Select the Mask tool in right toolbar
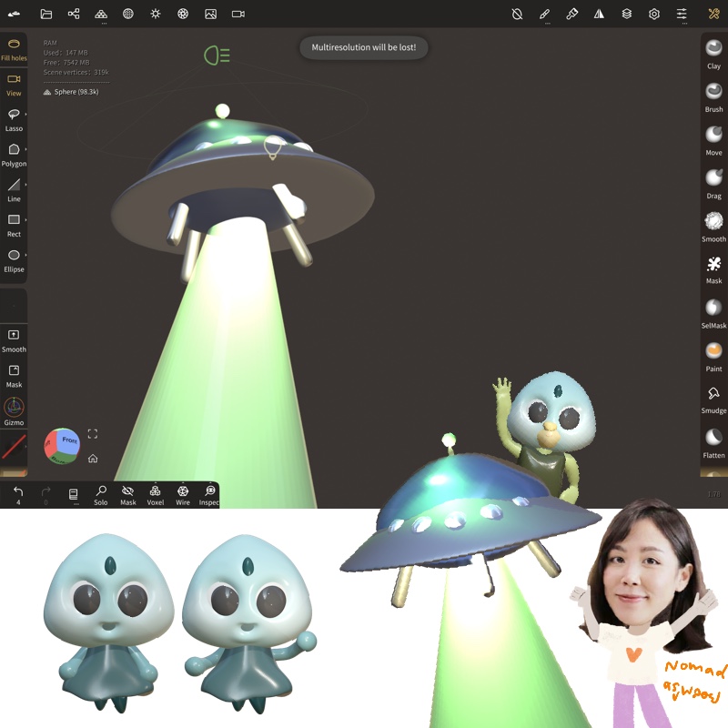This screenshot has height=728, width=728. (x=713, y=269)
